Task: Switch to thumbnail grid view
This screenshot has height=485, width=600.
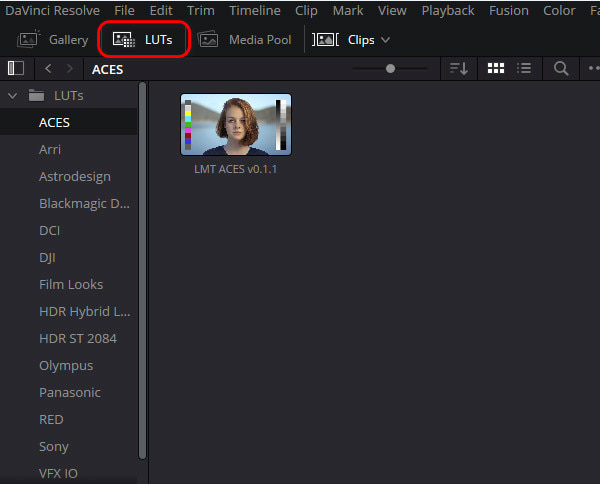Action: coord(496,69)
